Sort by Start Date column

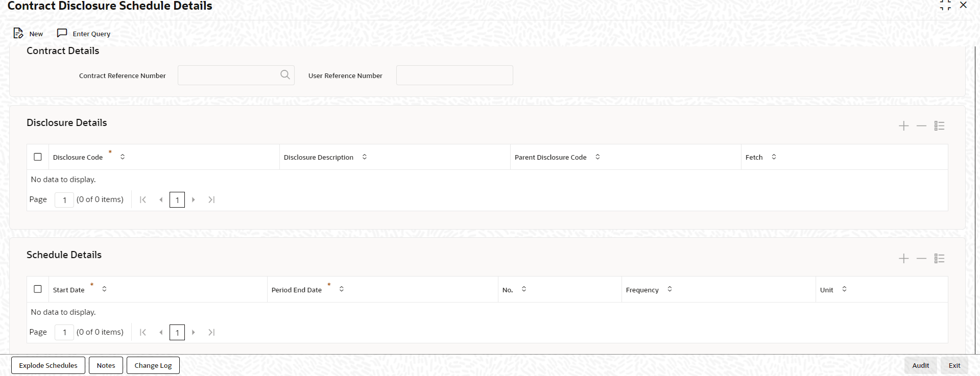104,289
